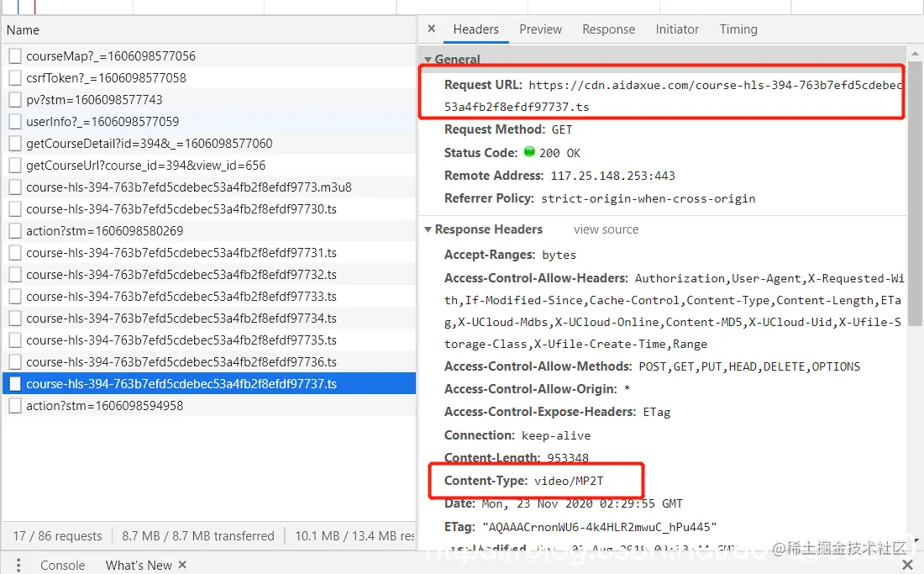Screen dimensions: 924x574
Task: Select the userInfo?_=1606098577059 request
Action: [x=209, y=121]
